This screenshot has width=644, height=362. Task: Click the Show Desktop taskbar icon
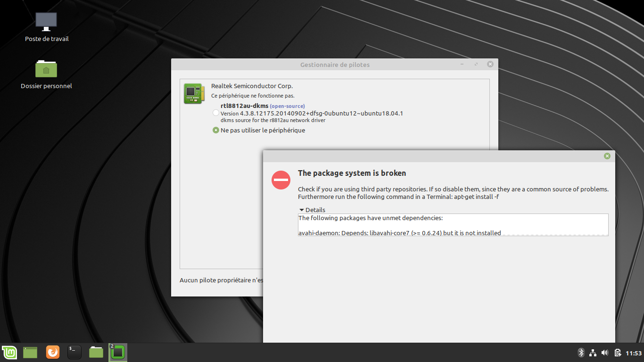30,352
